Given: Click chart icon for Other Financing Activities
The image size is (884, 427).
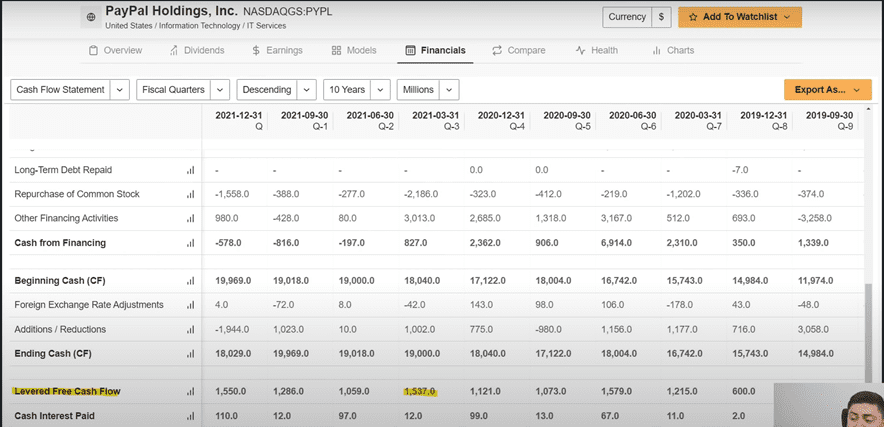Looking at the screenshot, I should tap(190, 218).
